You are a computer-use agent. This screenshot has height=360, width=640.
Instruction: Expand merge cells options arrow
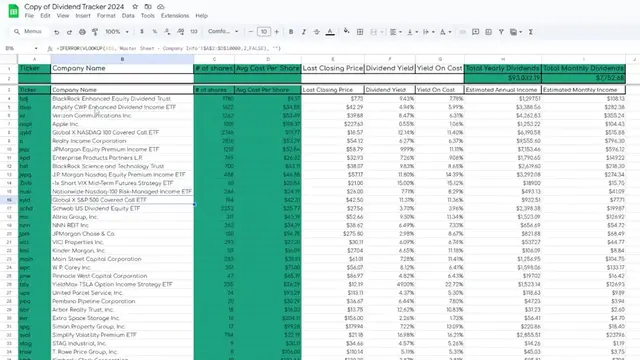click(382, 32)
